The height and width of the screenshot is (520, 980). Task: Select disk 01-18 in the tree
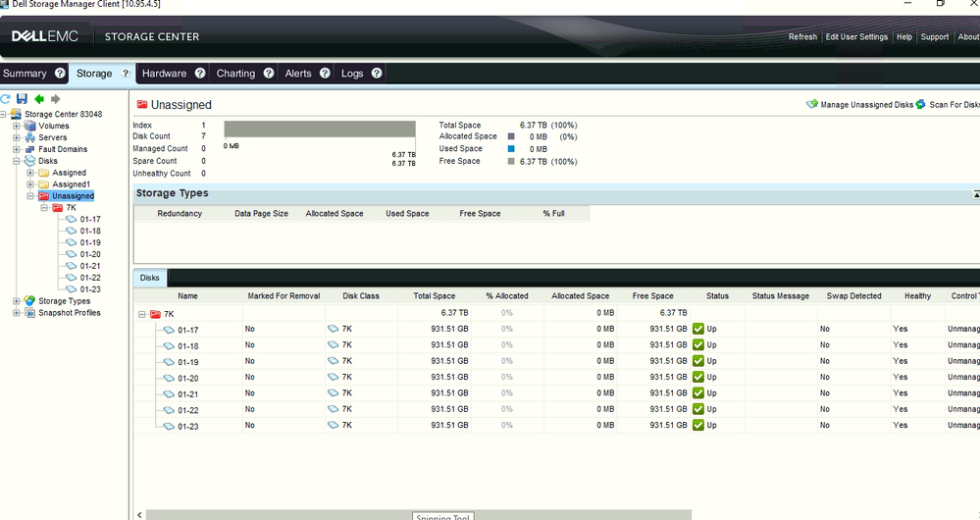[90, 231]
